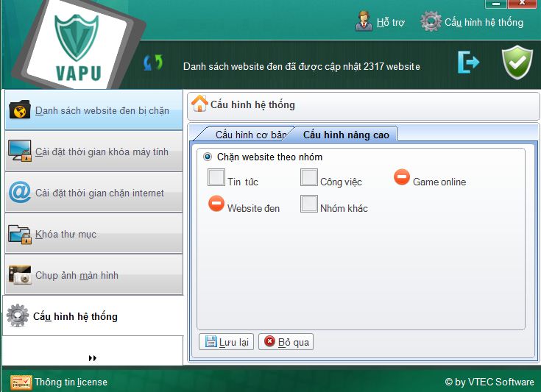Click Bỏ qua cancel button
The width and height of the screenshot is (541, 392).
point(286,342)
